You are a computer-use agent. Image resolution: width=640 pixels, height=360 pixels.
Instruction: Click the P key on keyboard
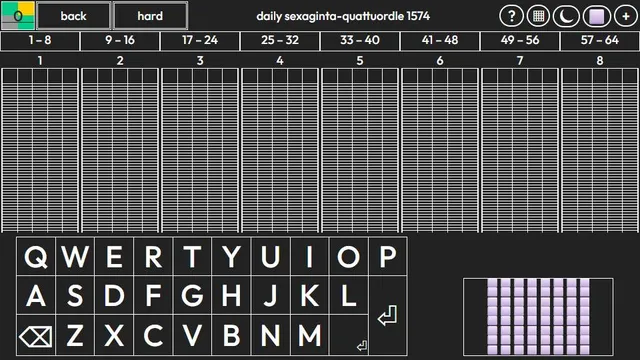coord(388,256)
